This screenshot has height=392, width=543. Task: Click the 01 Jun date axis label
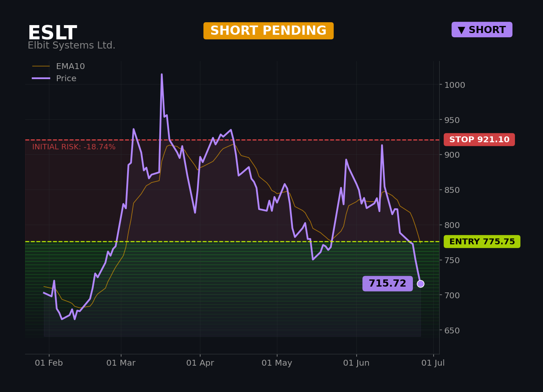[356, 363]
